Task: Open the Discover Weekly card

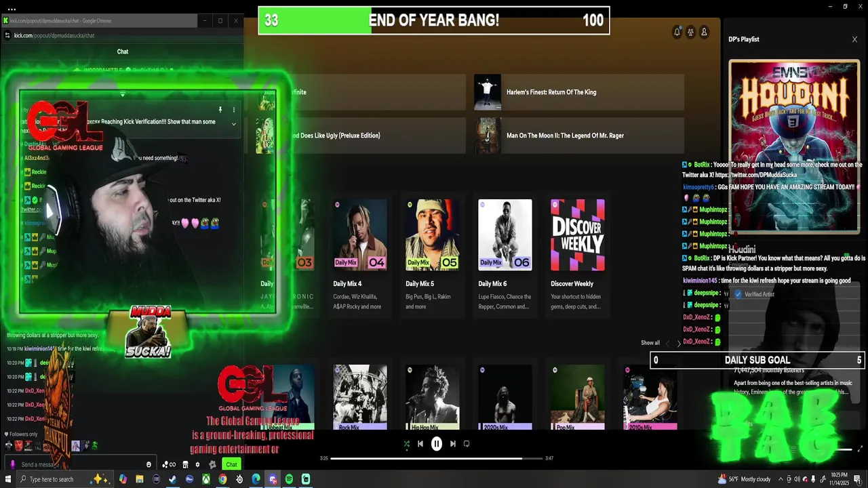Action: 578,256
